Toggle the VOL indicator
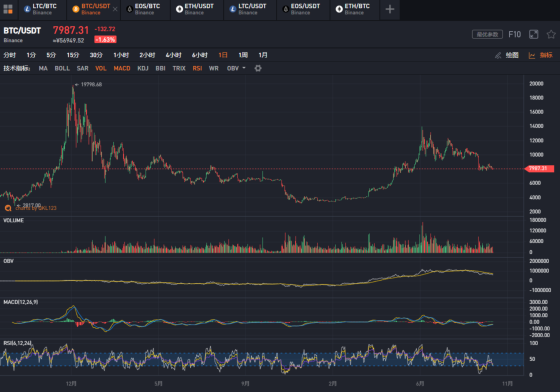 click(x=101, y=68)
